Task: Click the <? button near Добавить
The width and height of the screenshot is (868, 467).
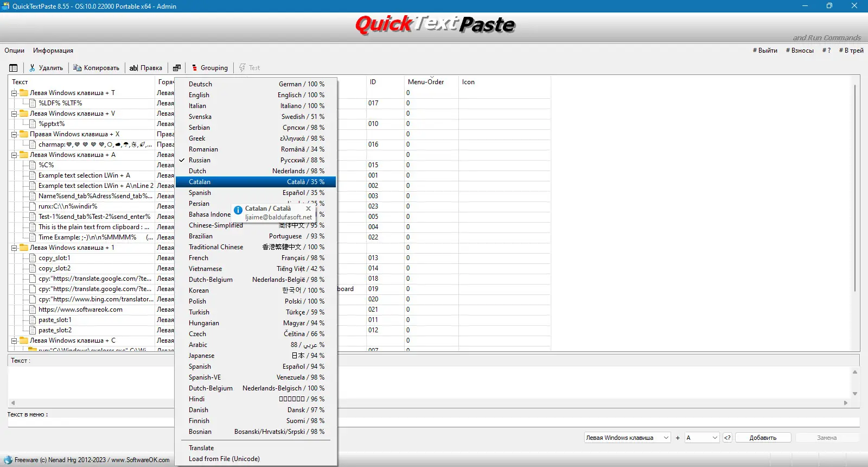Action: pyautogui.click(x=727, y=438)
